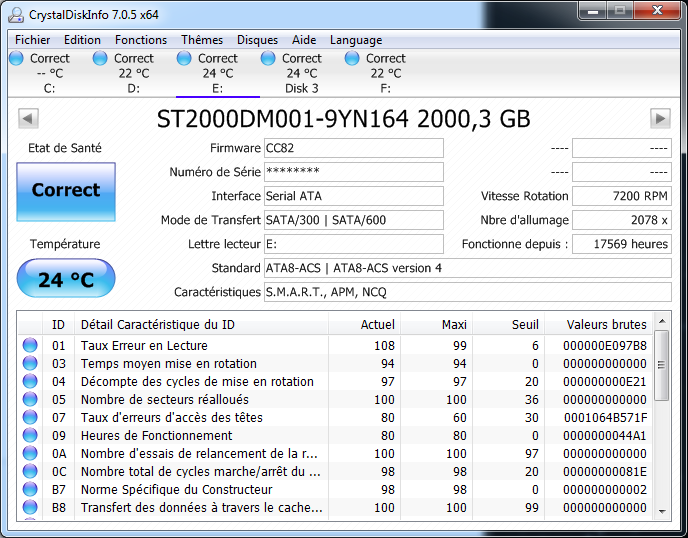The width and height of the screenshot is (688, 538).
Task: Minimize the CrystalDiskInfo window
Action: (593, 11)
